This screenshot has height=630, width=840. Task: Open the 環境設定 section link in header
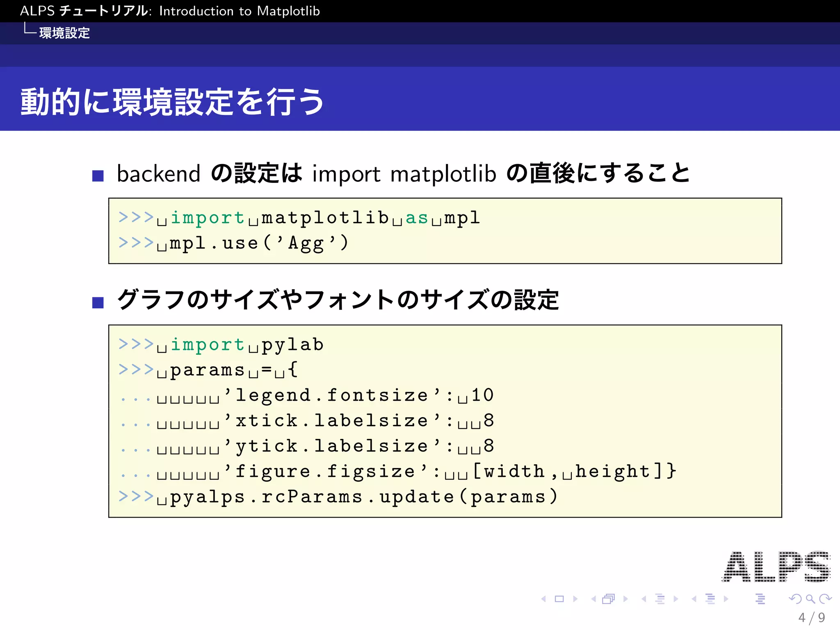(64, 33)
